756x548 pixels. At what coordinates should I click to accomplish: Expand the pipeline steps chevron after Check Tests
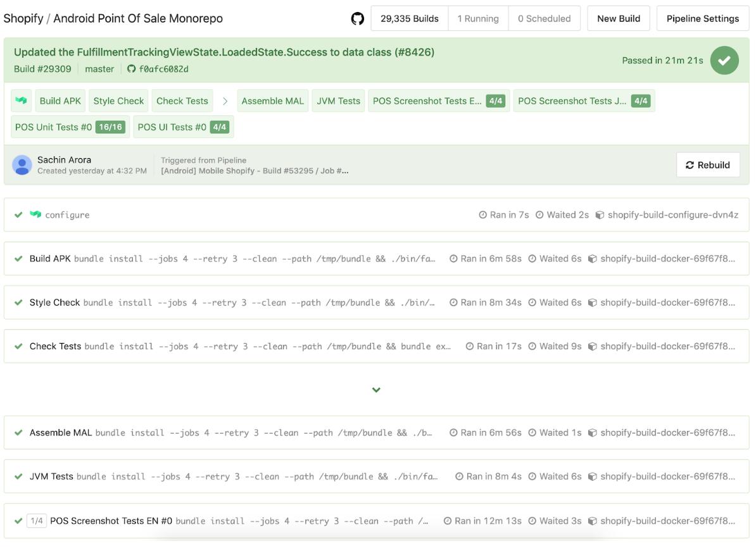point(225,101)
